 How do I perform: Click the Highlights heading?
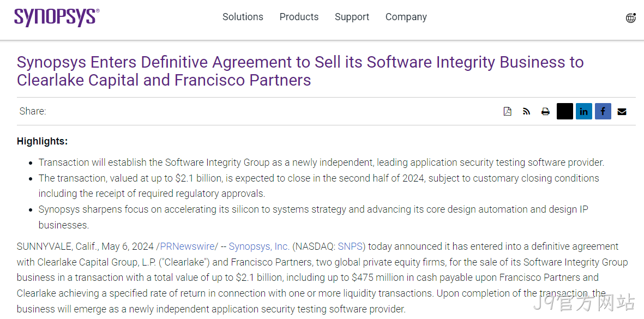[x=43, y=141]
